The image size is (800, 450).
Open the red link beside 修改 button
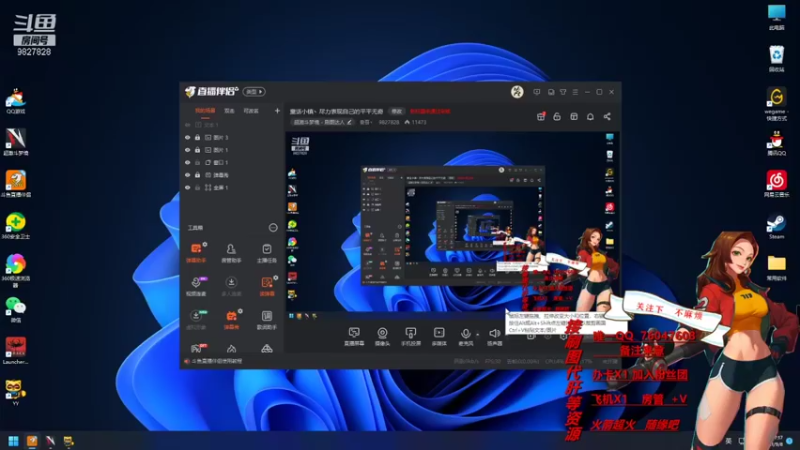[x=430, y=111]
